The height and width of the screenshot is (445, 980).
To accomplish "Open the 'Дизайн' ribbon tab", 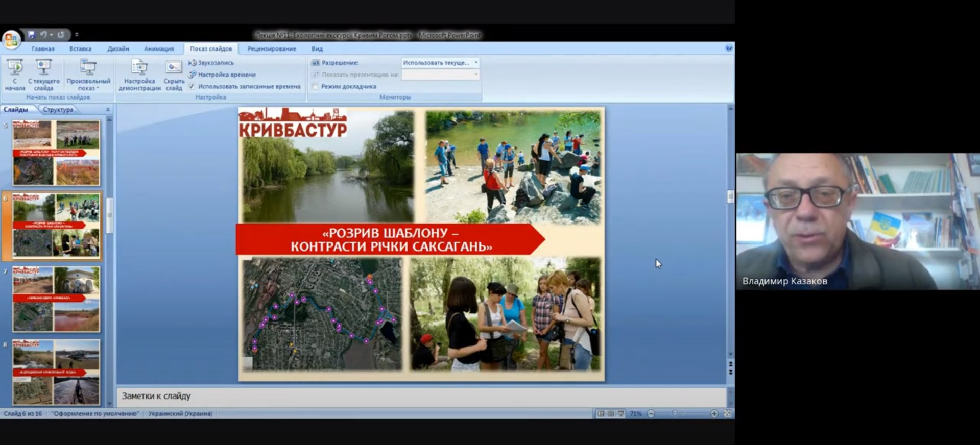I will click(118, 48).
